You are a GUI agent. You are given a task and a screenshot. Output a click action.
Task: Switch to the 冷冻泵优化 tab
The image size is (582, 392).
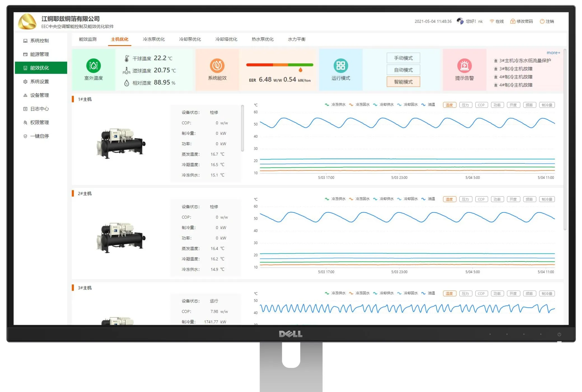[x=153, y=39]
